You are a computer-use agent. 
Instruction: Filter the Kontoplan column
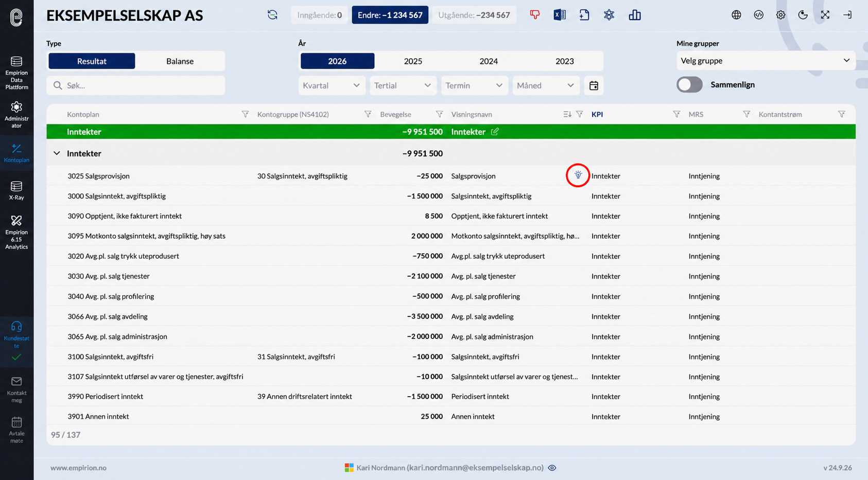[x=245, y=114]
